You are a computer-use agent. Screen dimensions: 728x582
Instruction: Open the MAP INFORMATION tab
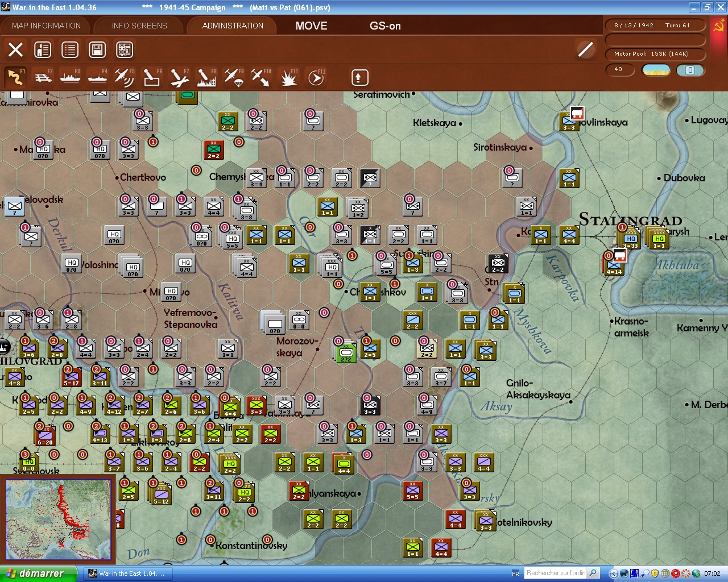(46, 26)
